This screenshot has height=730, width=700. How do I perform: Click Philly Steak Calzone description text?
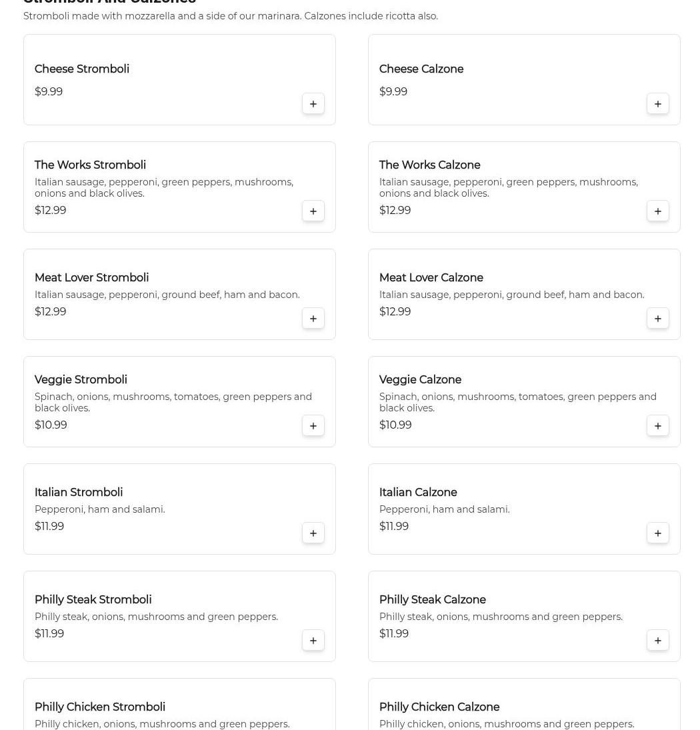point(501,617)
